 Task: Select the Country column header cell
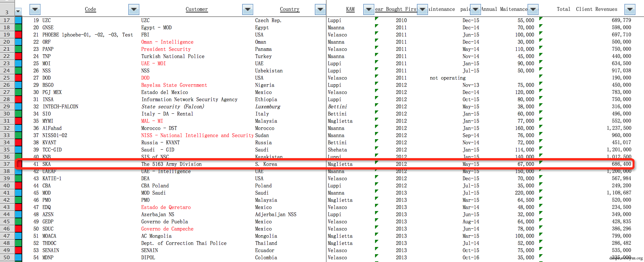[290, 9]
